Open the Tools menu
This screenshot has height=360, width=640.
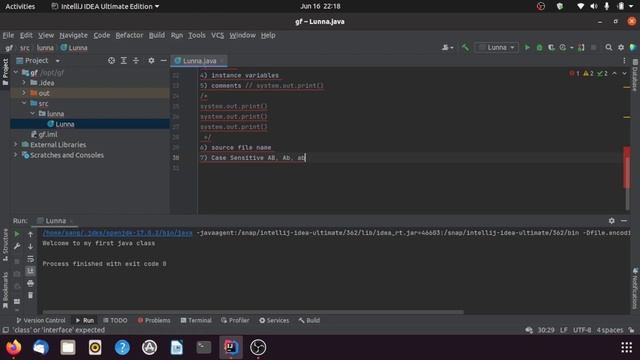click(197, 35)
